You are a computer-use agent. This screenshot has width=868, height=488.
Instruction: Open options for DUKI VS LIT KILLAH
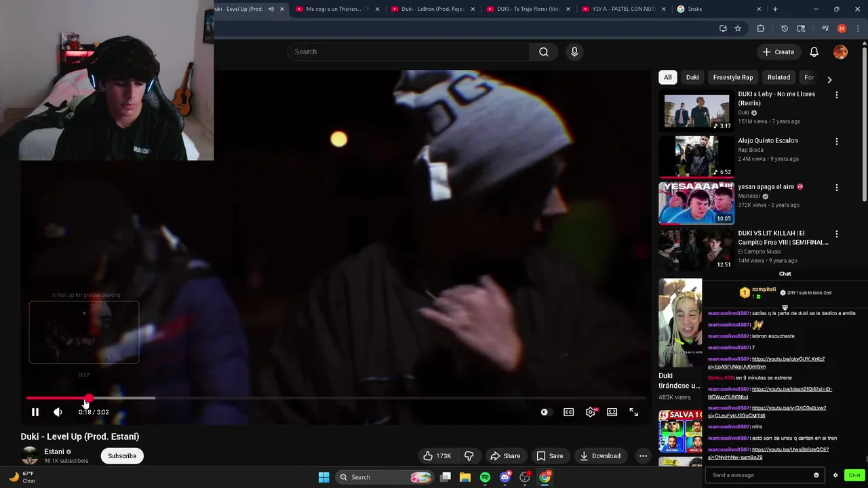click(836, 234)
